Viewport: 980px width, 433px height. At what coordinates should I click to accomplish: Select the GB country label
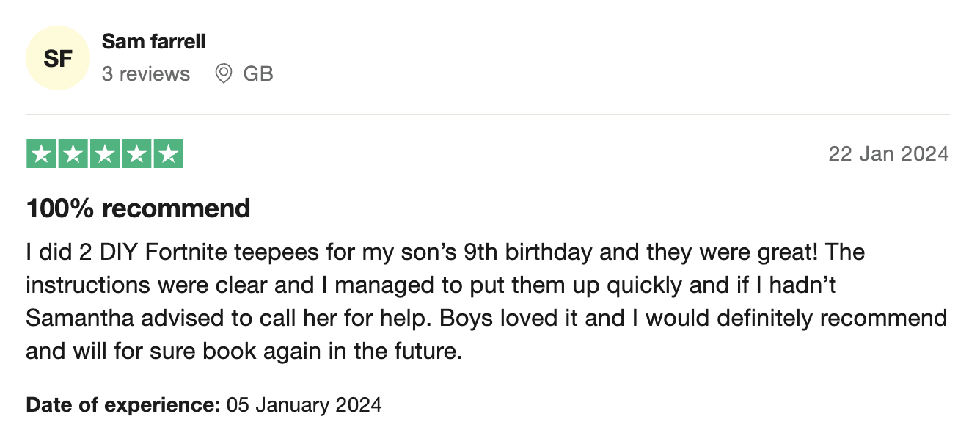(258, 74)
